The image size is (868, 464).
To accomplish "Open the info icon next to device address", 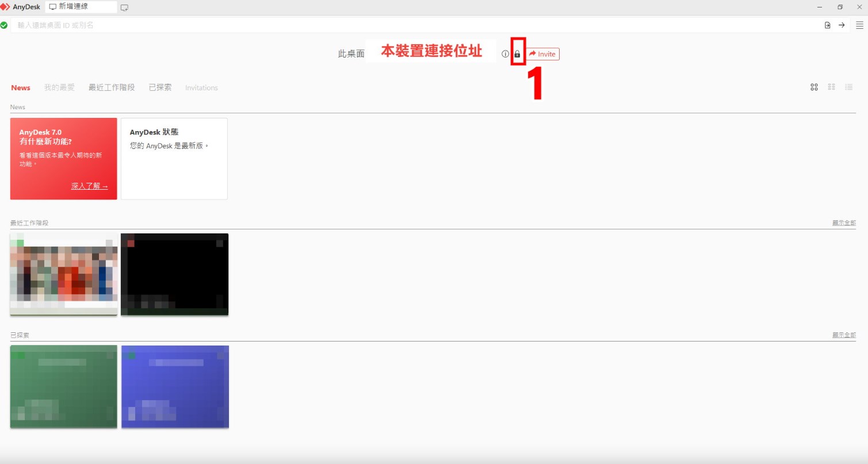I will 505,54.
